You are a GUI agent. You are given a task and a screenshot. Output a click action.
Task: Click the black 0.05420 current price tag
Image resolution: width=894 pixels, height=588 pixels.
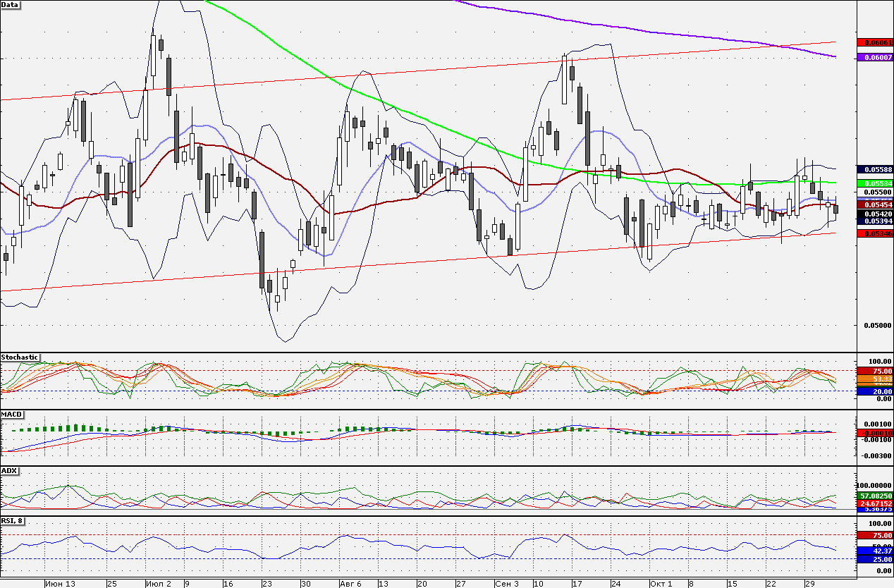pos(874,212)
